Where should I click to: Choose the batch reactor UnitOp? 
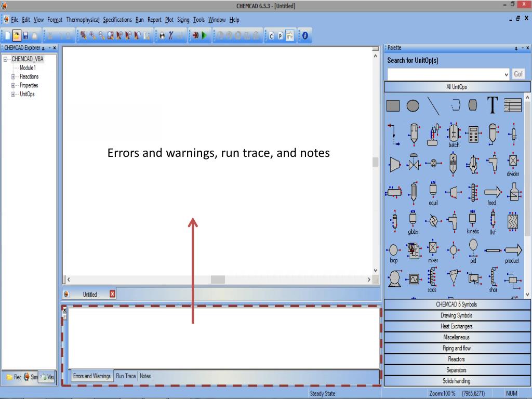[454, 135]
